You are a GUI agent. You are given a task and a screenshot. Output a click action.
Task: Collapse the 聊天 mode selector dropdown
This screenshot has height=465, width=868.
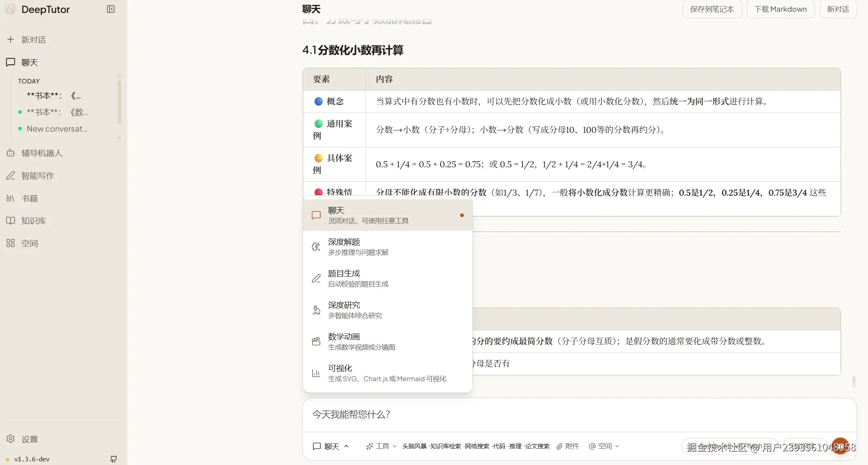tap(331, 446)
